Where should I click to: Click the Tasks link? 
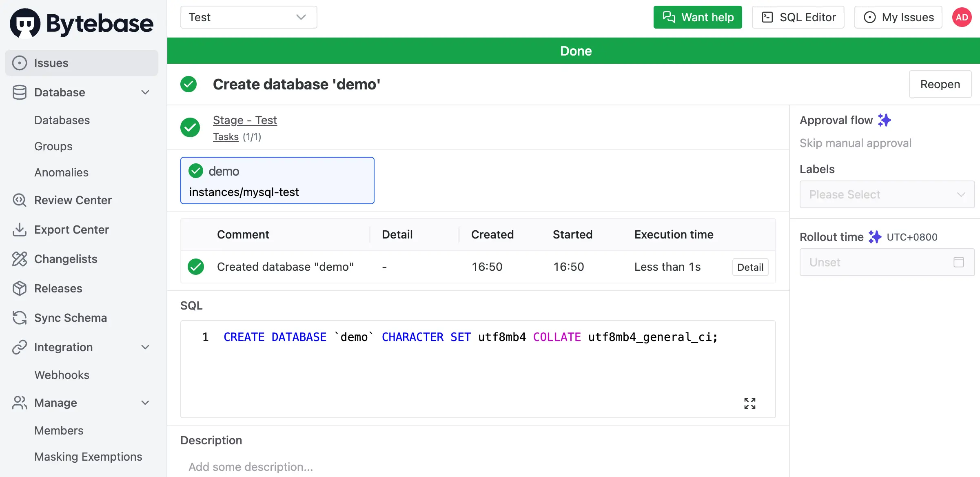click(226, 137)
